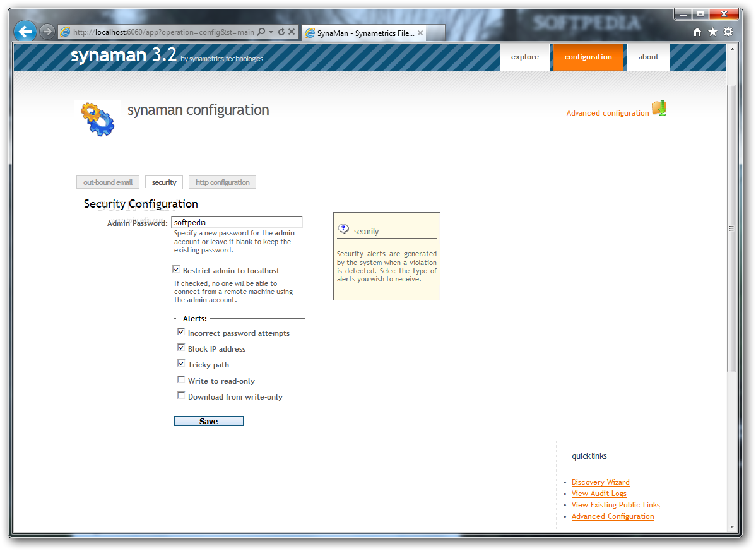Click the browser Home icon
This screenshot has height=551, width=756.
click(x=697, y=32)
